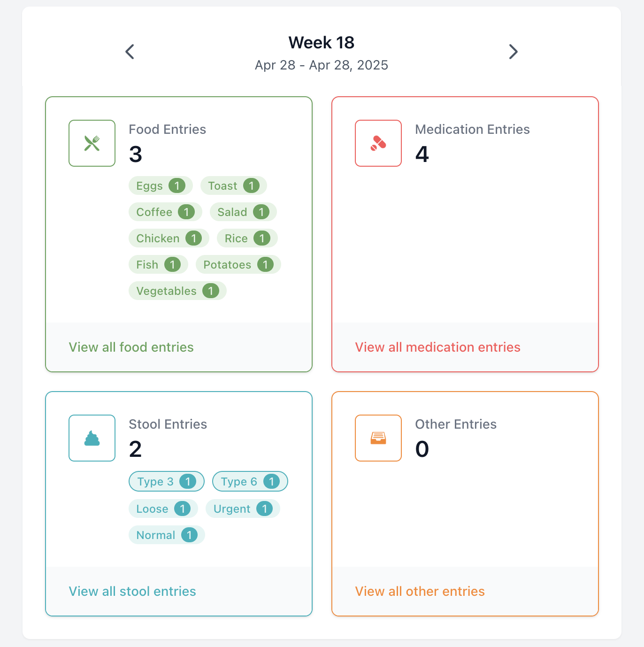Click the Normal stool tag

coord(166,535)
